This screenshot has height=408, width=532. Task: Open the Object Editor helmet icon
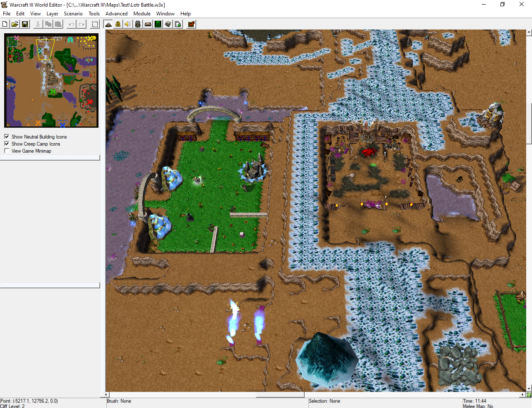pyautogui.click(x=138, y=24)
